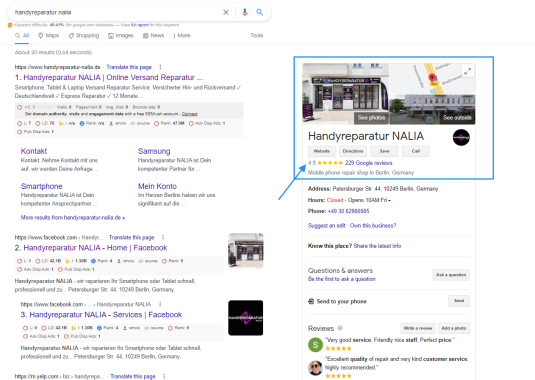Switch to the Maps tab
Image resolution: width=535 pixels, height=380 pixels.
48,35
